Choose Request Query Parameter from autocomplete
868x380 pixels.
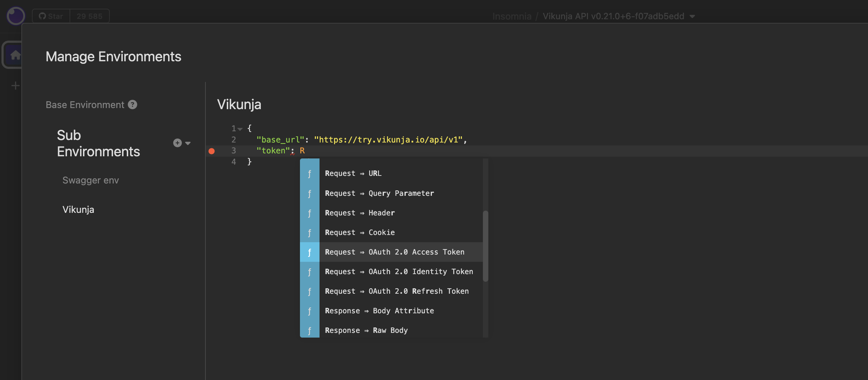coord(379,193)
